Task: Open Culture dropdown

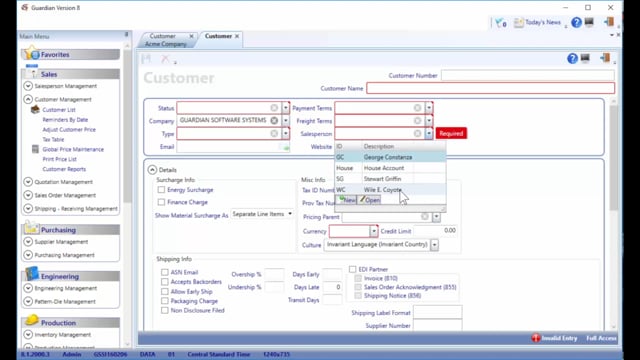Action: [x=434, y=245]
